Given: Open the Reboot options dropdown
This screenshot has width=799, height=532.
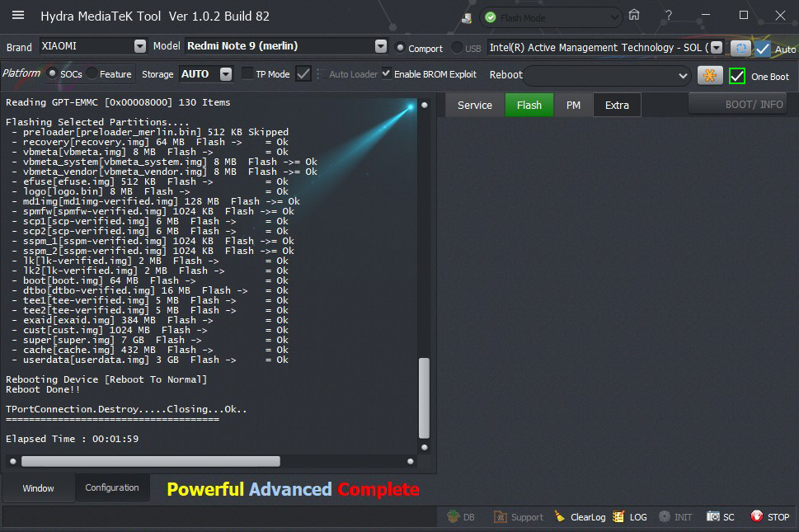Looking at the screenshot, I should (683, 76).
